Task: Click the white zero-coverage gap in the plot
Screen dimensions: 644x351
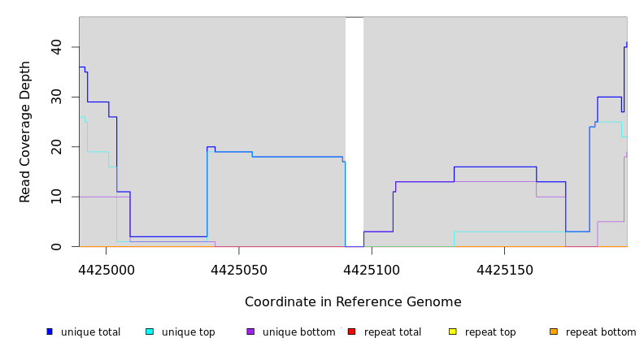Action: click(355, 130)
